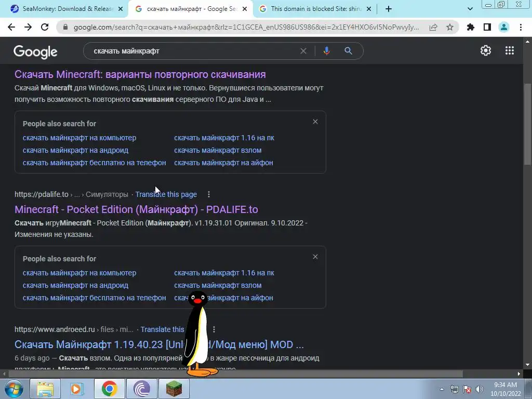Submit search with the magnifier icon
The width and height of the screenshot is (532, 399).
tap(349, 51)
